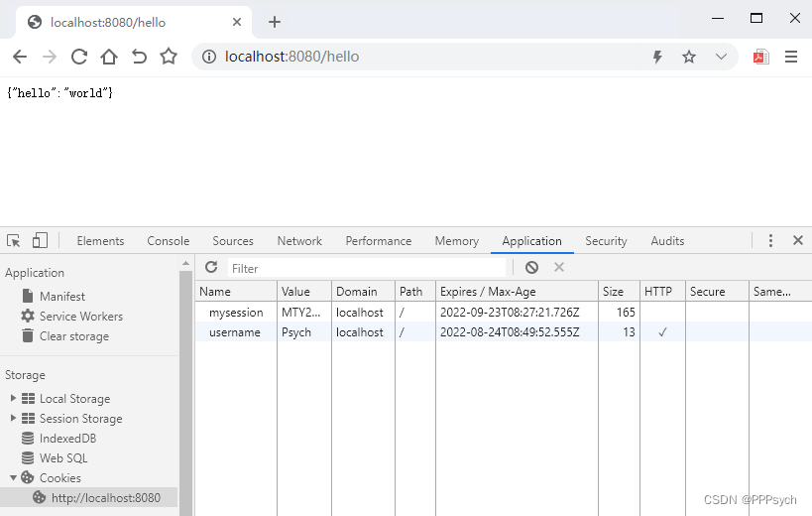Sort cookies by Name column header
This screenshot has width=812, height=516.
pyautogui.click(x=236, y=292)
